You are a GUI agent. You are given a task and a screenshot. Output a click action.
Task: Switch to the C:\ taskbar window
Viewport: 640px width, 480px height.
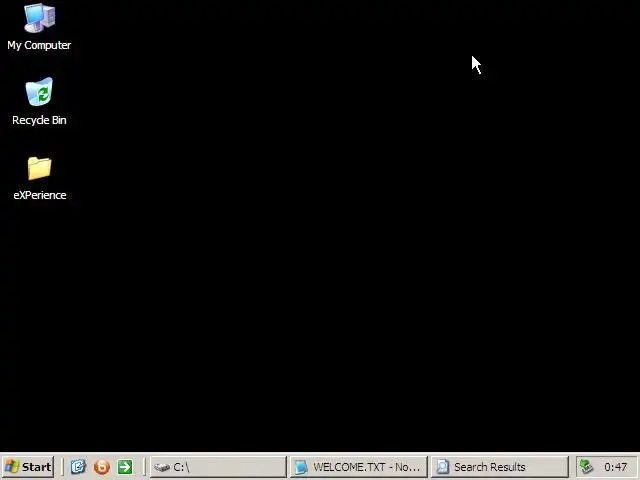218,467
